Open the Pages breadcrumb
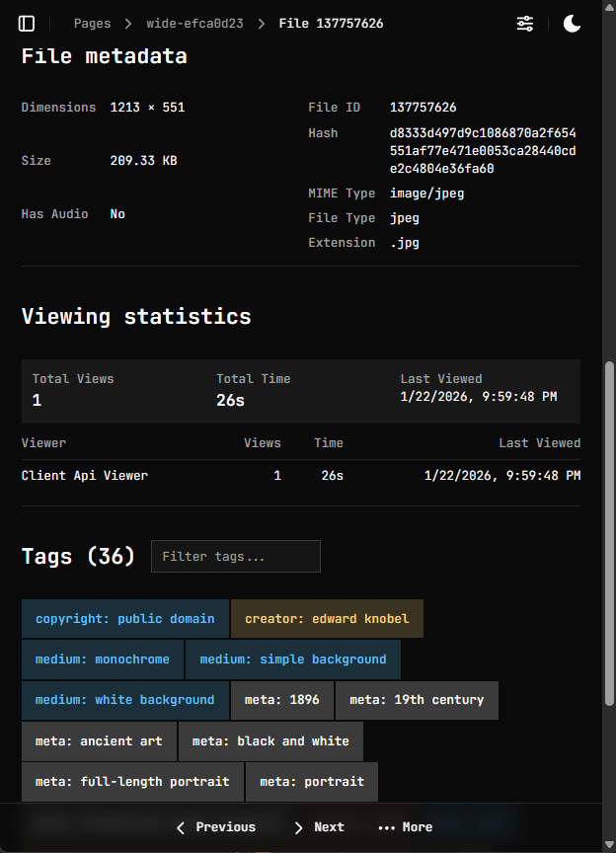616x853 pixels. click(92, 23)
